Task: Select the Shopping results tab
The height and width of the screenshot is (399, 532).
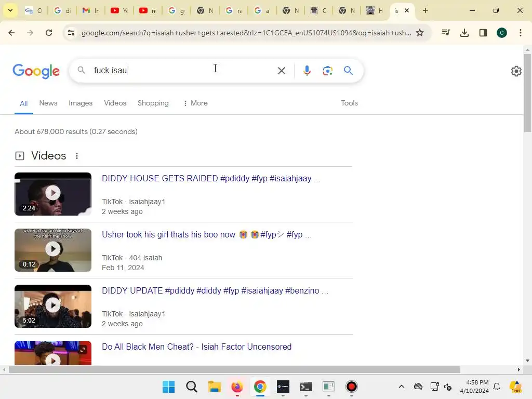Action: coord(153,103)
